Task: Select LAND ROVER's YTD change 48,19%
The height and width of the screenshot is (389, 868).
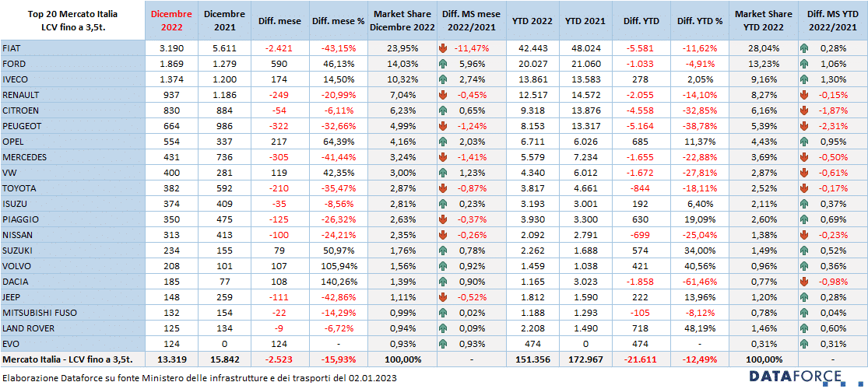Action: 700,328
